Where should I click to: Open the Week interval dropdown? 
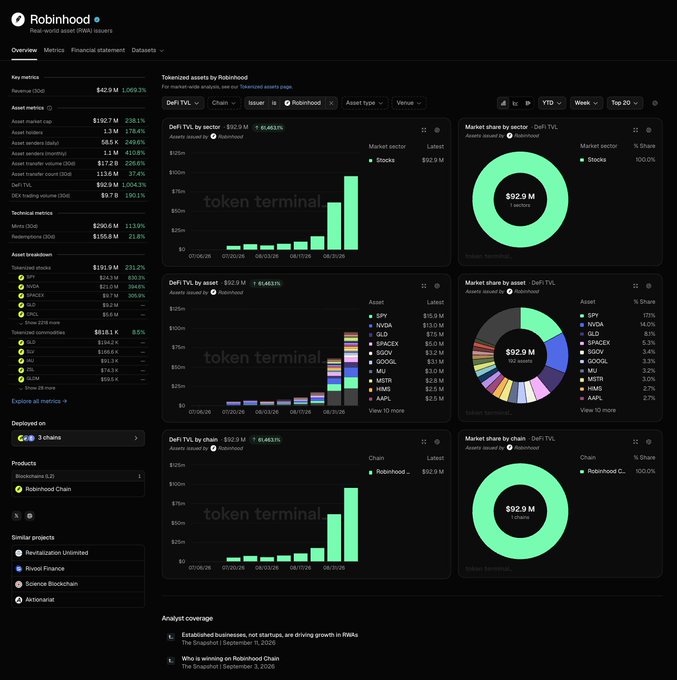pyautogui.click(x=586, y=103)
